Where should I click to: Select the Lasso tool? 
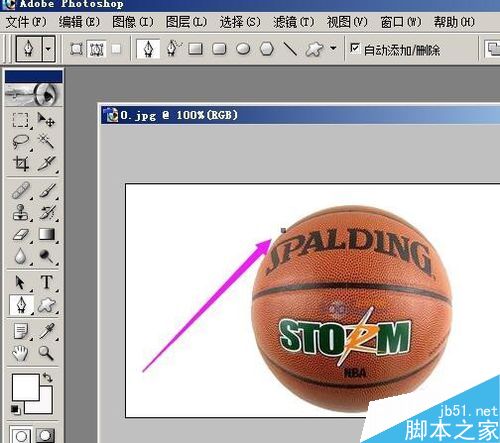(x=21, y=141)
